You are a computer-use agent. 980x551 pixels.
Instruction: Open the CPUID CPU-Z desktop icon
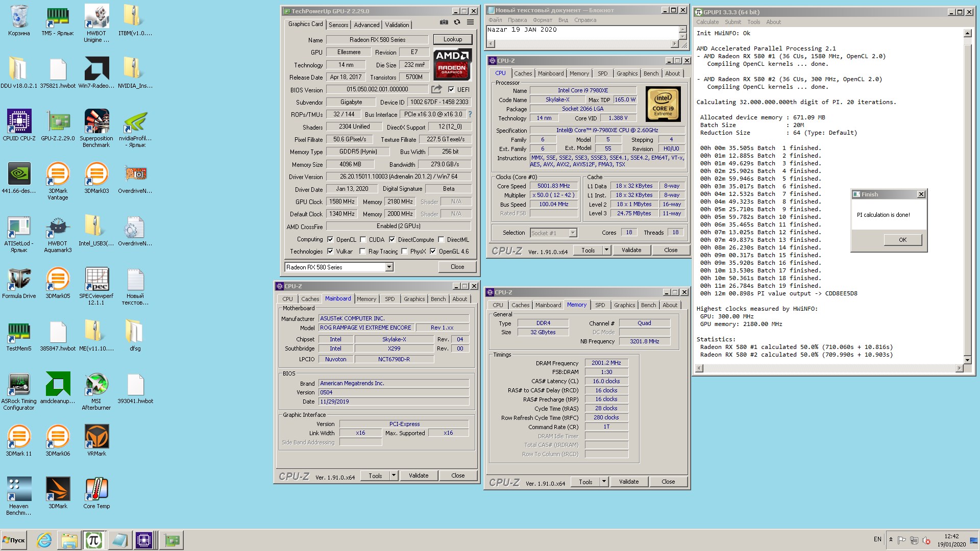click(19, 125)
